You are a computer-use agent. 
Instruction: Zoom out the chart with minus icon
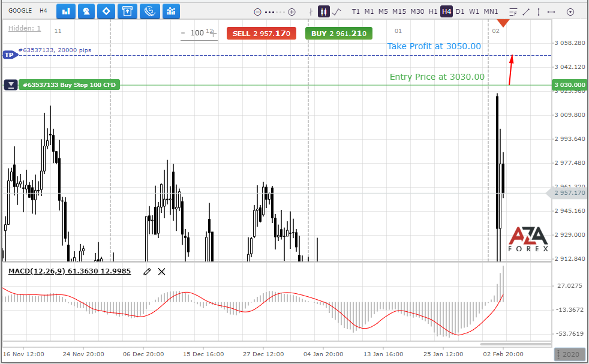(x=257, y=12)
